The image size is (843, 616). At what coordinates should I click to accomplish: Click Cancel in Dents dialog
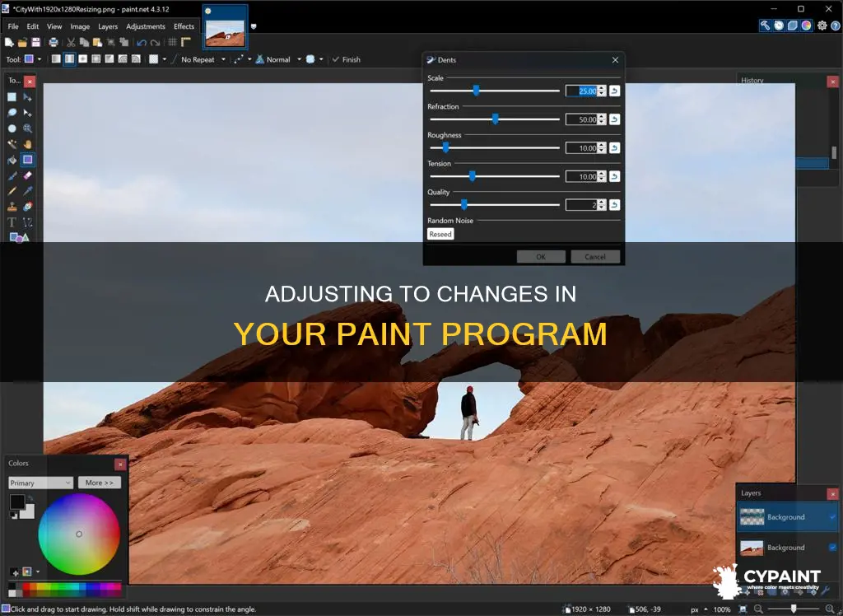(595, 257)
